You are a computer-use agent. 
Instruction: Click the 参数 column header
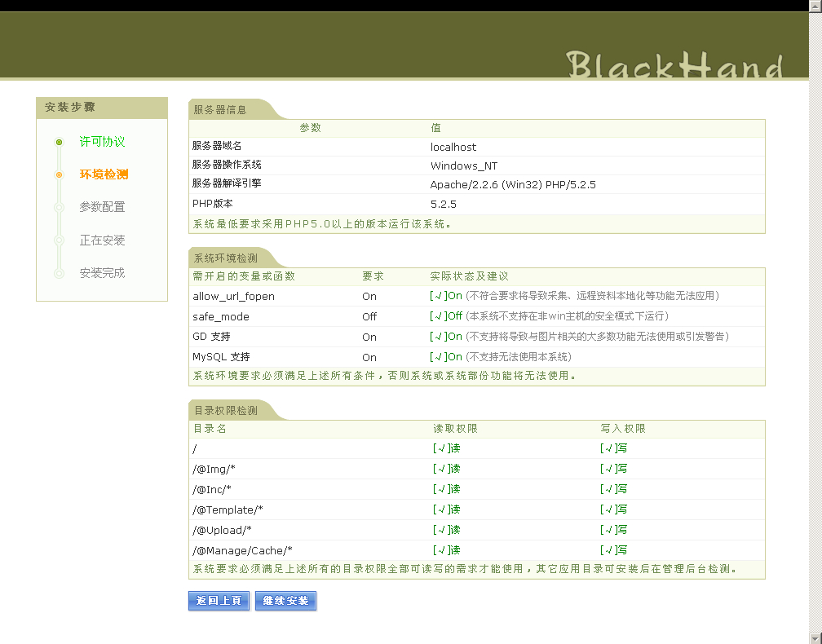coord(311,128)
